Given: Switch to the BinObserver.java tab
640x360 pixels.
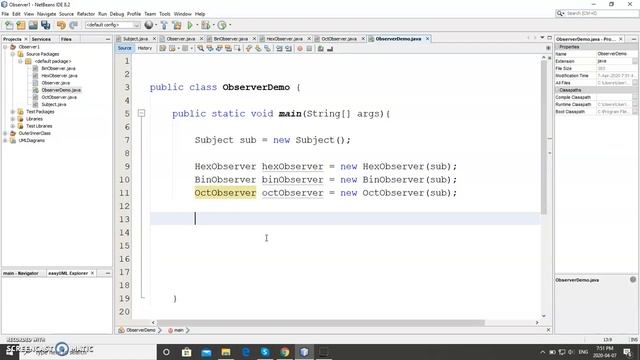Looking at the screenshot, I should (x=231, y=39).
